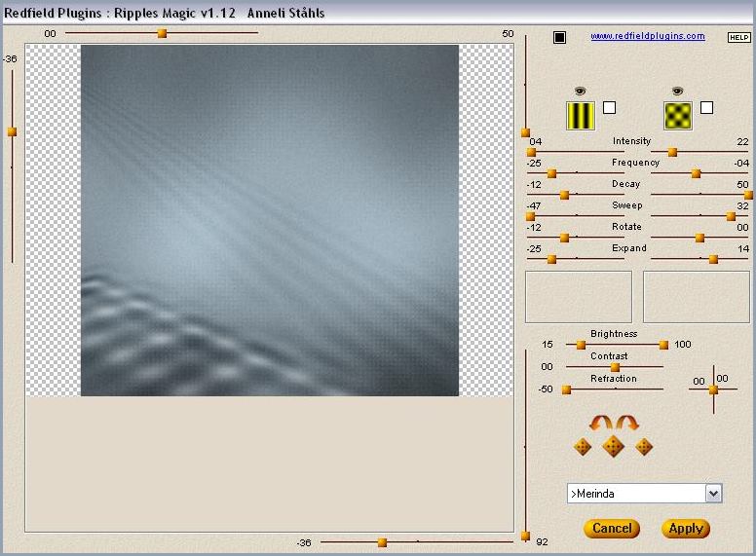756x556 pixels.
Task: Click the undo curved arrow
Action: pos(599,423)
